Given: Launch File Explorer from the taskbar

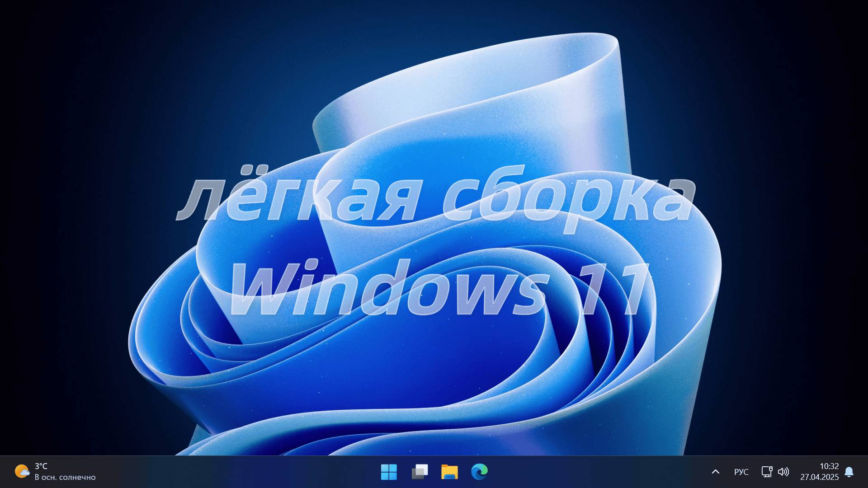Looking at the screenshot, I should click(x=449, y=472).
